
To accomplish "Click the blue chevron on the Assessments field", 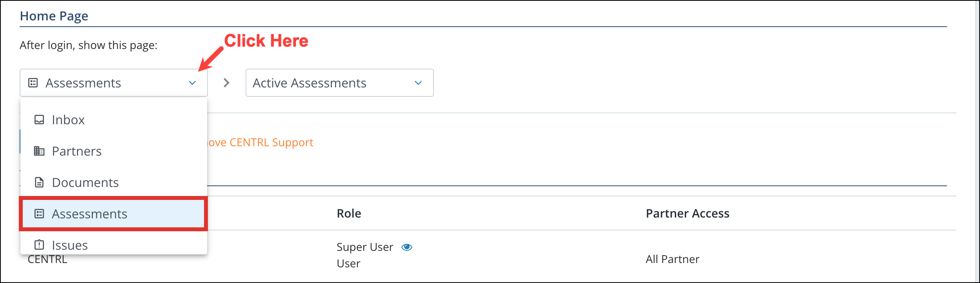I will [192, 83].
